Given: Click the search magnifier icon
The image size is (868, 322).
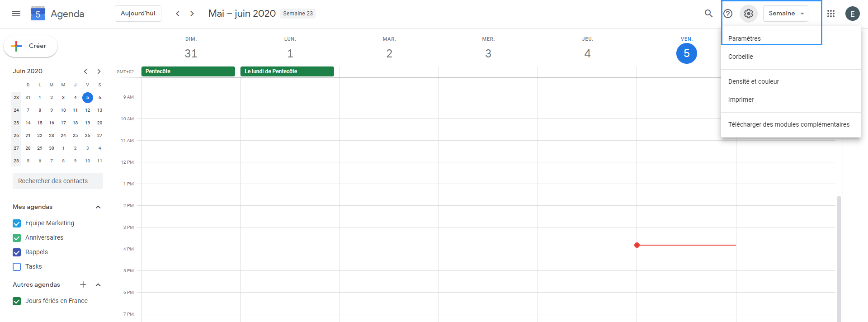Looking at the screenshot, I should (x=708, y=14).
